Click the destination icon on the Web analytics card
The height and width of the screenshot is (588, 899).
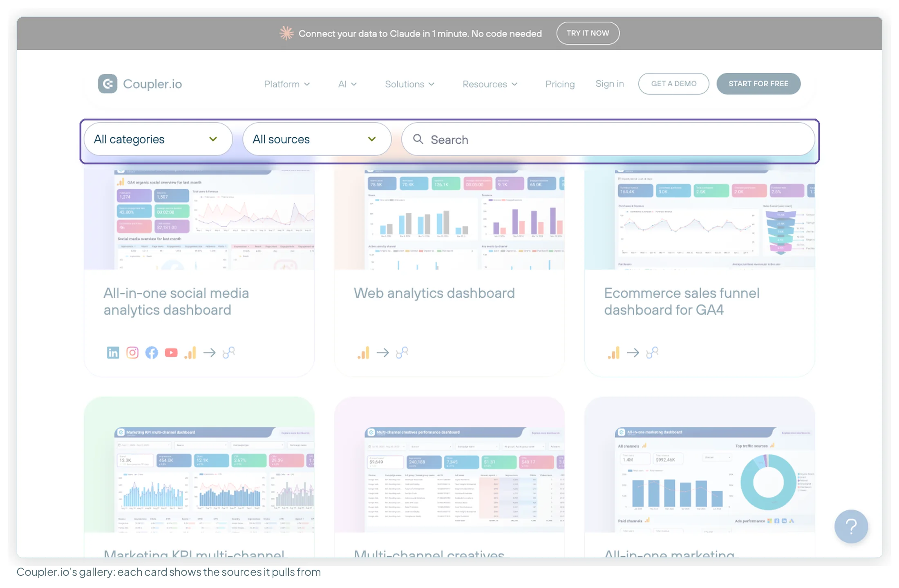point(402,353)
